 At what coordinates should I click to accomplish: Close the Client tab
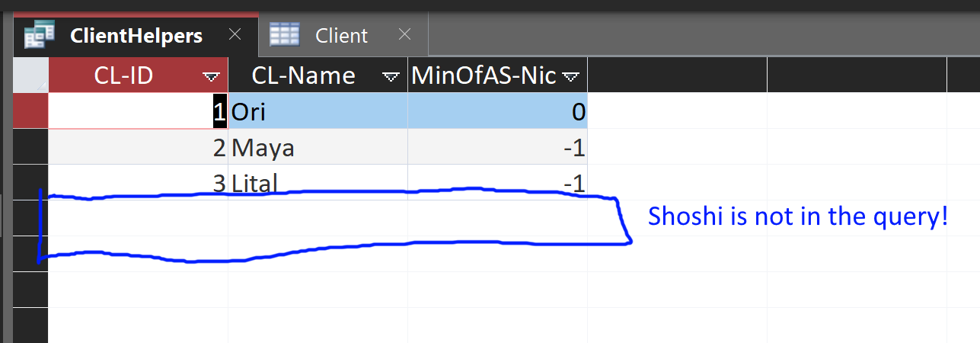tap(404, 34)
